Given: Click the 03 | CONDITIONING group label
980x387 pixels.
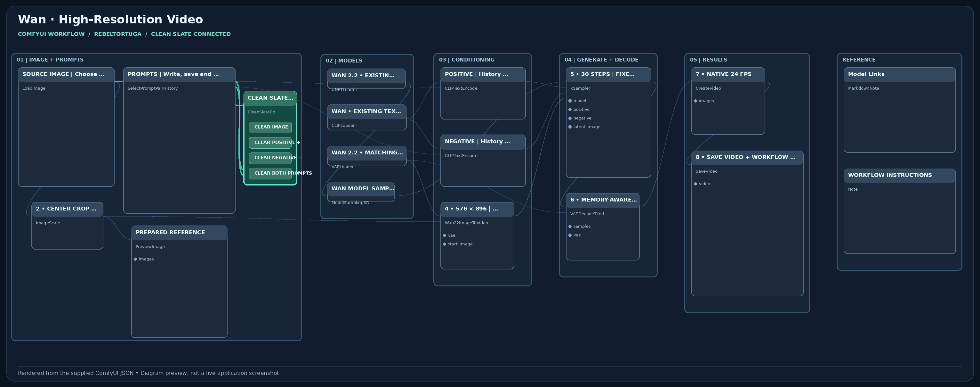Looking at the screenshot, I should click(x=466, y=60).
